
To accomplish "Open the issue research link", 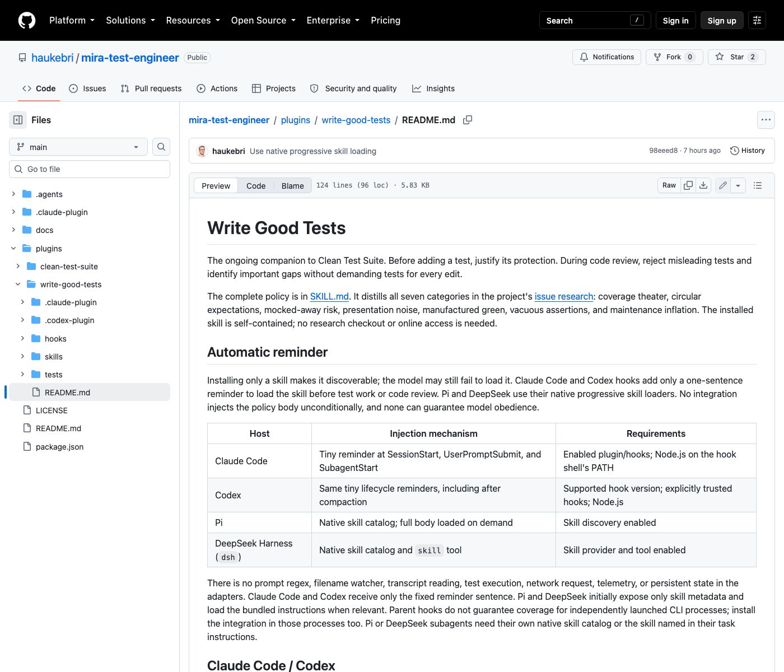I will [x=564, y=296].
